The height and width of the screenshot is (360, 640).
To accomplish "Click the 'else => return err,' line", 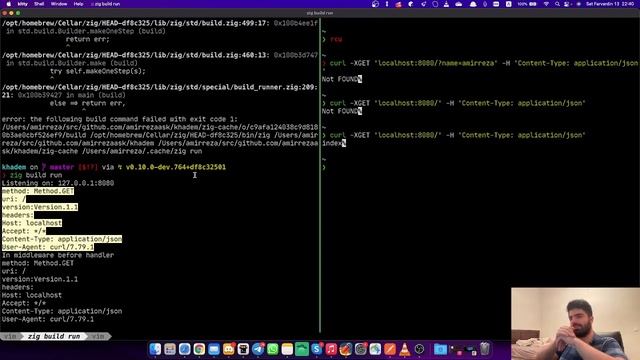I will (88, 103).
